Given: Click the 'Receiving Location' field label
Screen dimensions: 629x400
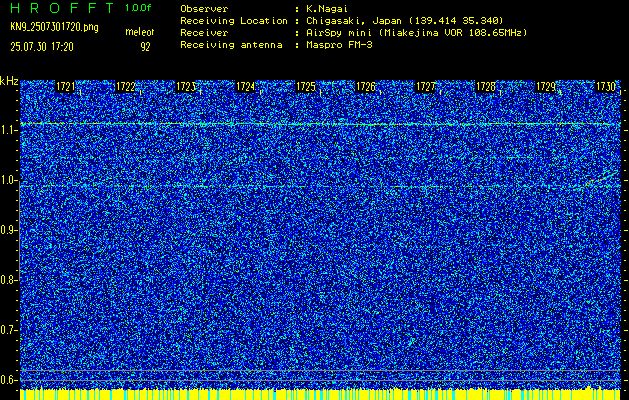Looking at the screenshot, I should pos(234,21).
